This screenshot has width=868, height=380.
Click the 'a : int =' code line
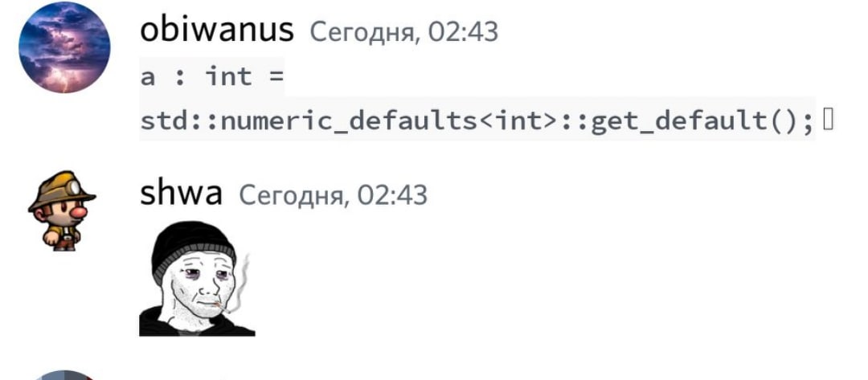[x=211, y=76]
